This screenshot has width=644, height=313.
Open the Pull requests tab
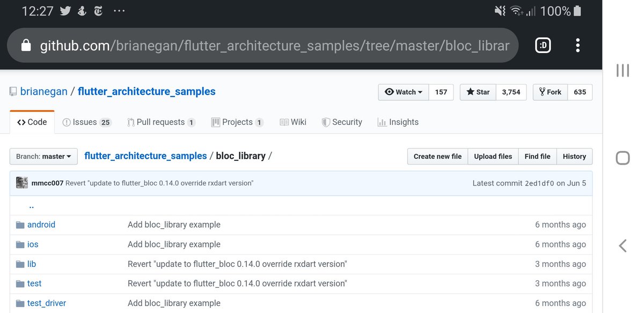(x=161, y=122)
